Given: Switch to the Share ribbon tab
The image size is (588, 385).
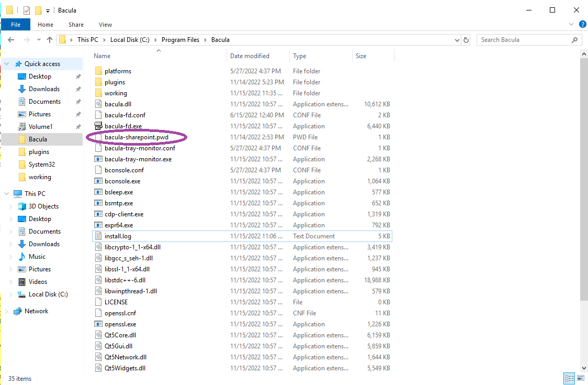Looking at the screenshot, I should click(76, 25).
